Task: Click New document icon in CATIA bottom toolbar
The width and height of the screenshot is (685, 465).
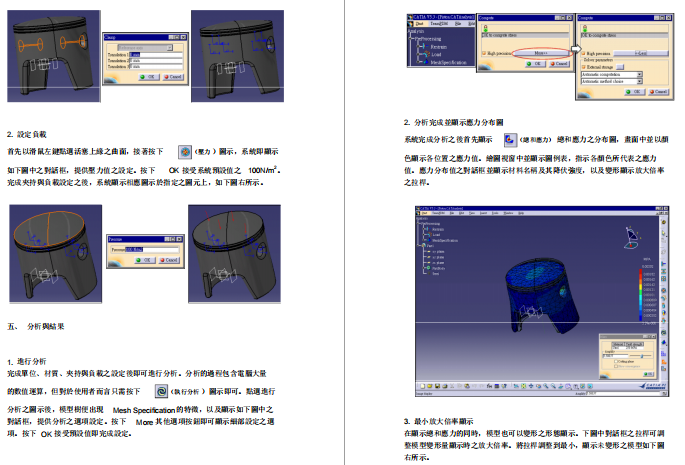Action: (422, 386)
